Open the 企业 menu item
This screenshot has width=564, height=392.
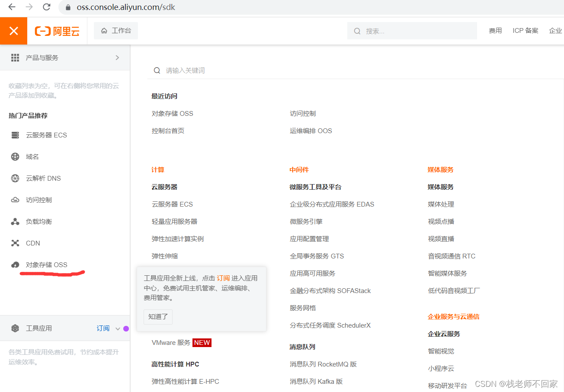(555, 31)
